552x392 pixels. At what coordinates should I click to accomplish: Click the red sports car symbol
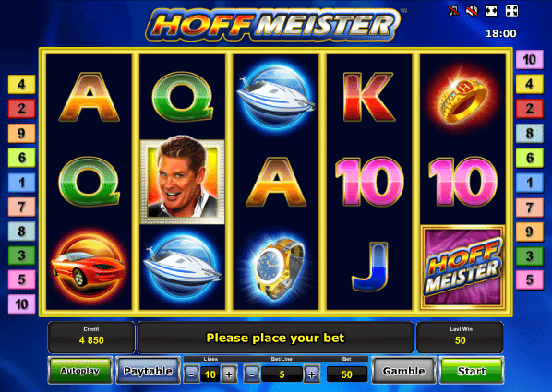[x=89, y=266]
